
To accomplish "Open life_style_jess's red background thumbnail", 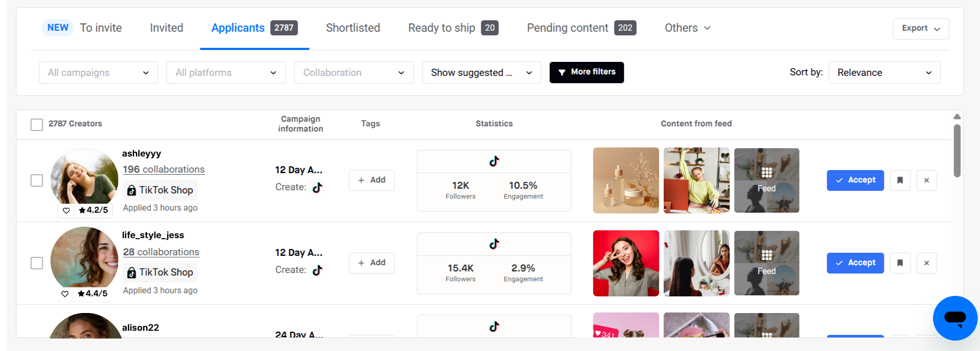I will pos(626,263).
